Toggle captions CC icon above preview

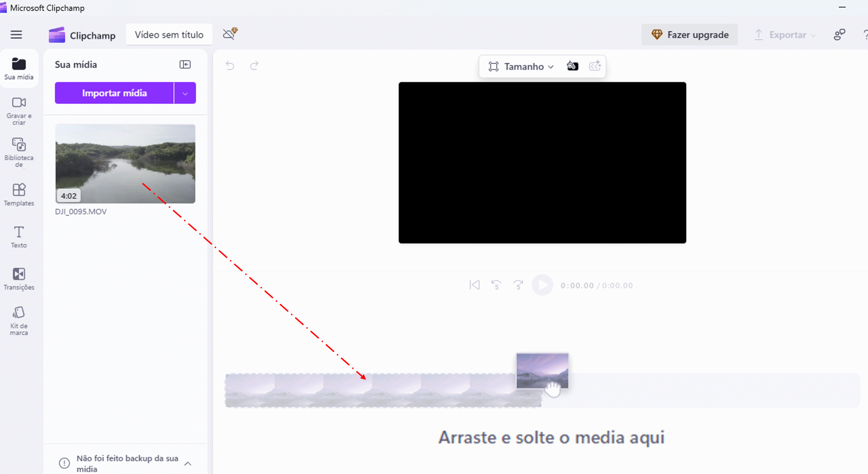tap(595, 66)
